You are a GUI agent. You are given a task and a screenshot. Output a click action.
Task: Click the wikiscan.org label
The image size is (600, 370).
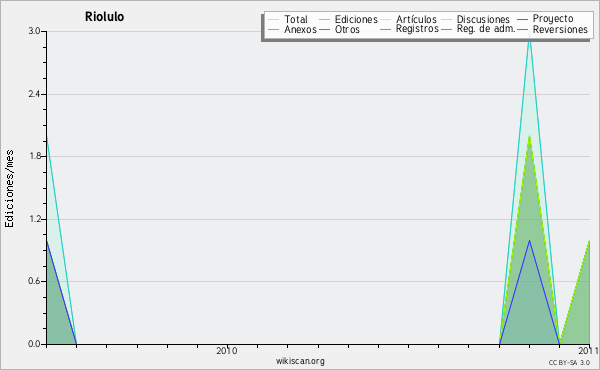(x=300, y=361)
